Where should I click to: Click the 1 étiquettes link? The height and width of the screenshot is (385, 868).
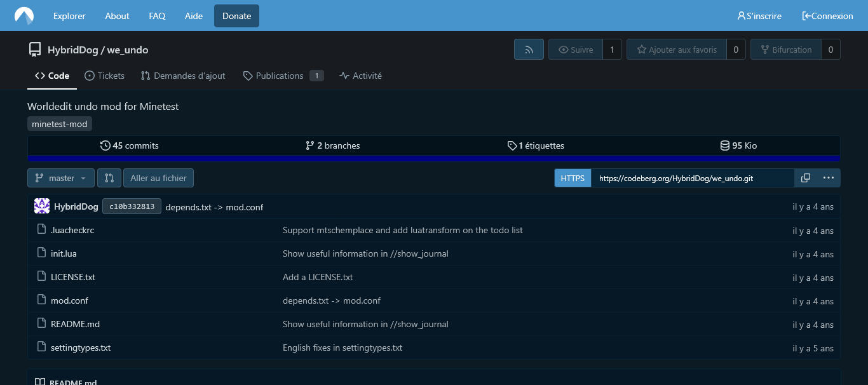[x=536, y=145]
